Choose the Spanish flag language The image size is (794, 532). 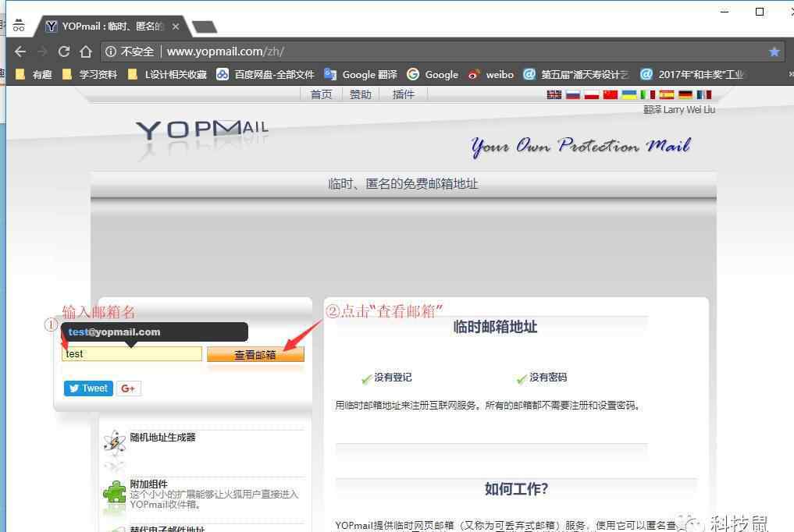(x=667, y=94)
